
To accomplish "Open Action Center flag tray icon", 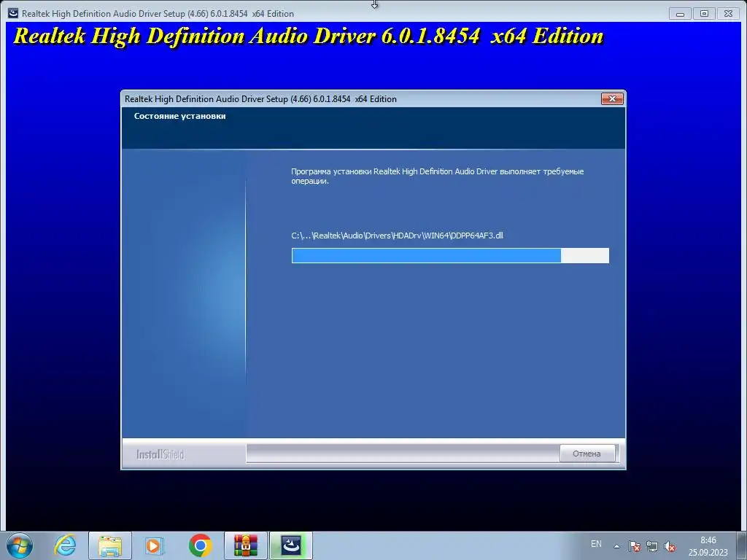I will pyautogui.click(x=634, y=546).
